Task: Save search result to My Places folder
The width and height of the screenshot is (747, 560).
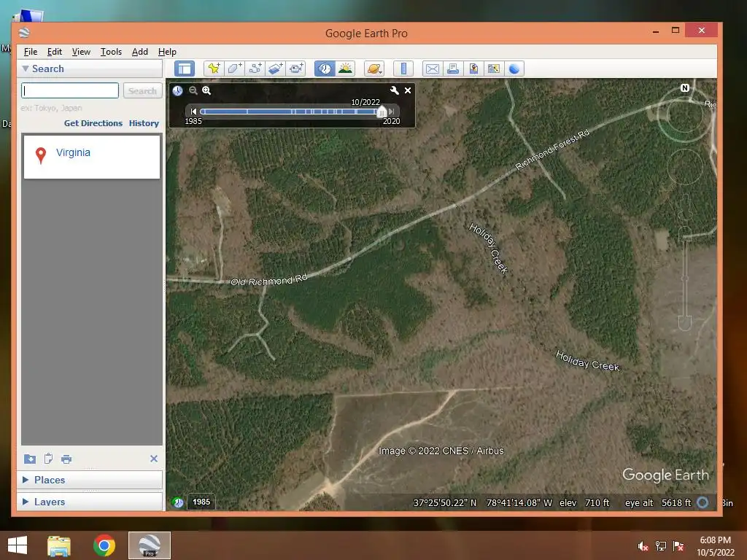Action: (x=29, y=459)
